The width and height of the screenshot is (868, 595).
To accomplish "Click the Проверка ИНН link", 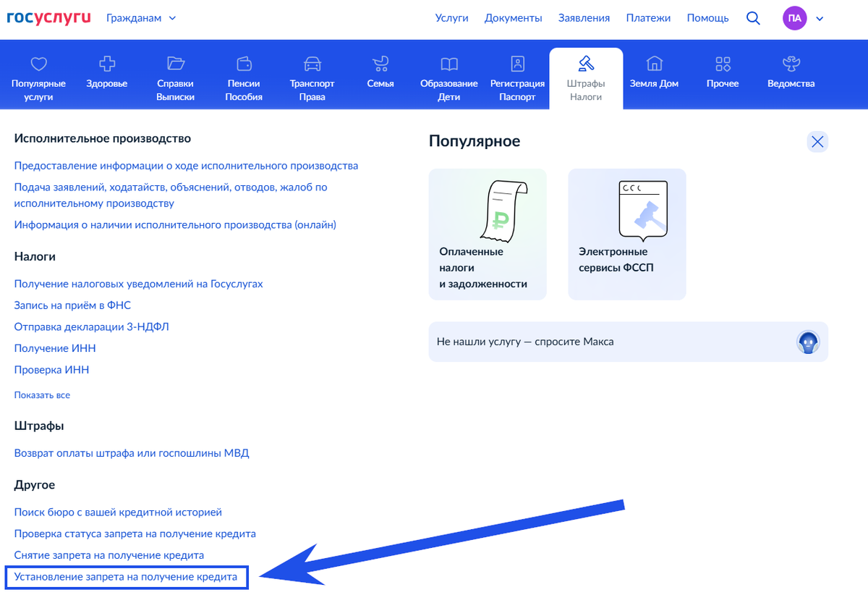I will (51, 370).
